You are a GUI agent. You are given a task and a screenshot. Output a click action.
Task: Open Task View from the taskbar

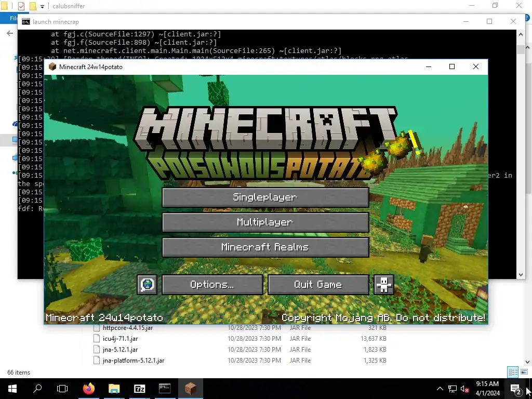tap(62, 389)
